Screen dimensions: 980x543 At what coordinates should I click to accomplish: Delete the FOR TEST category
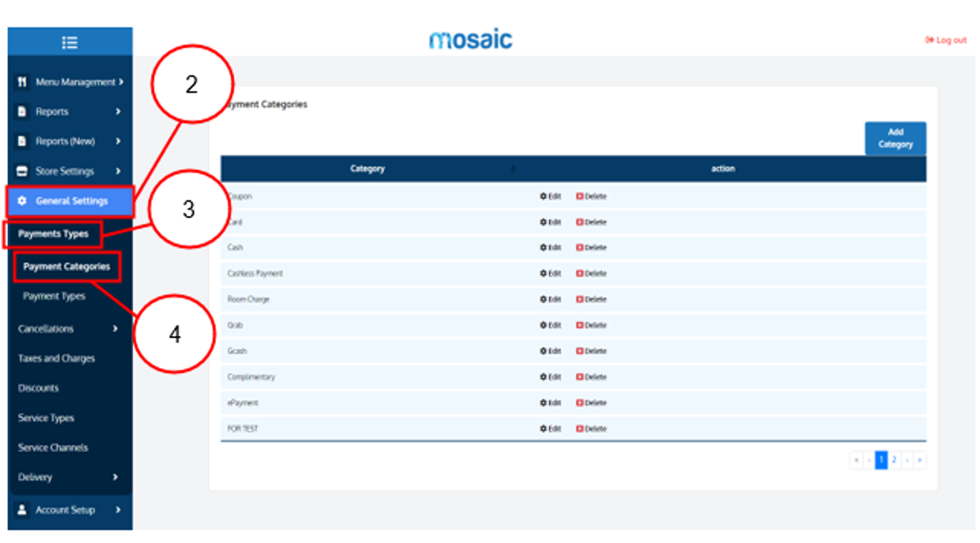click(591, 429)
